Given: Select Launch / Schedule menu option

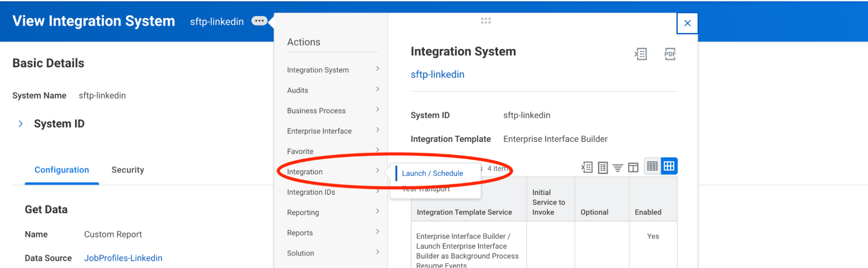Looking at the screenshot, I should (x=432, y=173).
